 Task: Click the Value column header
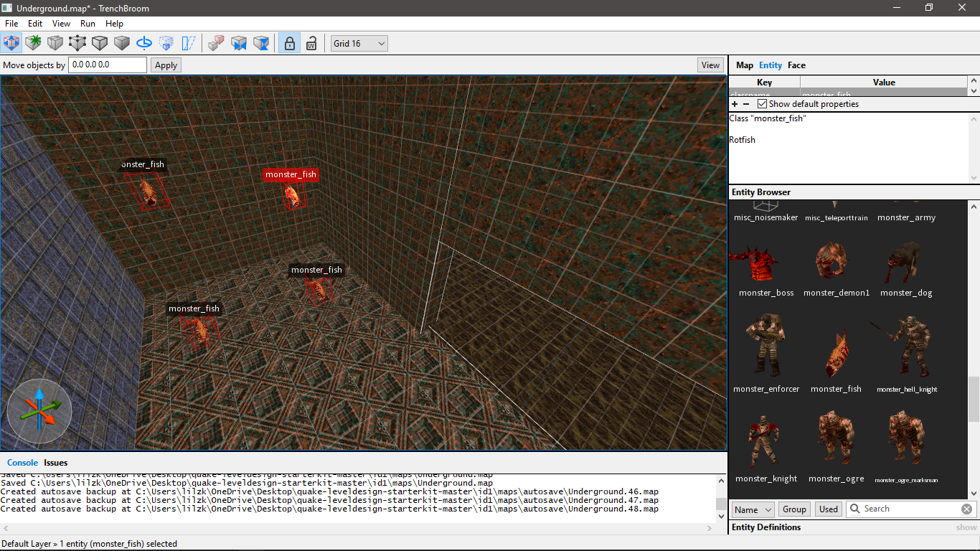(884, 83)
